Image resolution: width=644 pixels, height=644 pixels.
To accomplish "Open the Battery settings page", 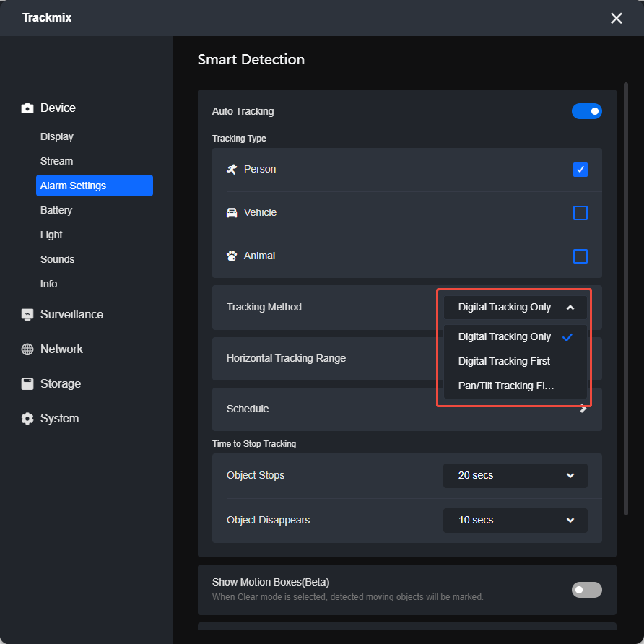I will [56, 210].
